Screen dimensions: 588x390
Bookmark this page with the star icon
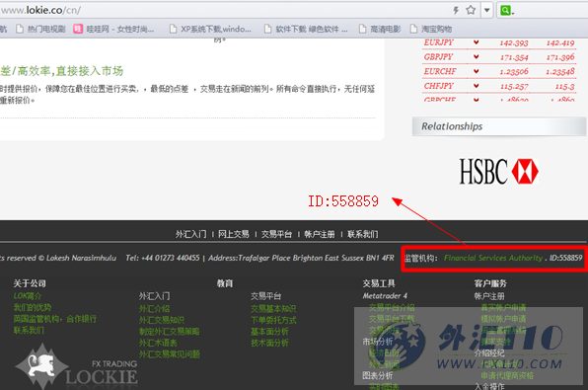(x=471, y=10)
